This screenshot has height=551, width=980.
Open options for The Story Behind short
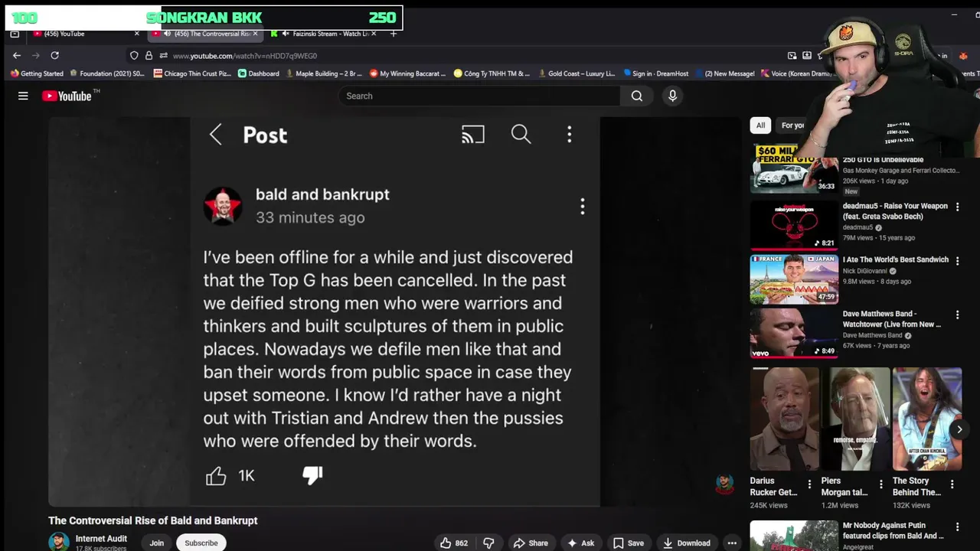[x=952, y=484]
